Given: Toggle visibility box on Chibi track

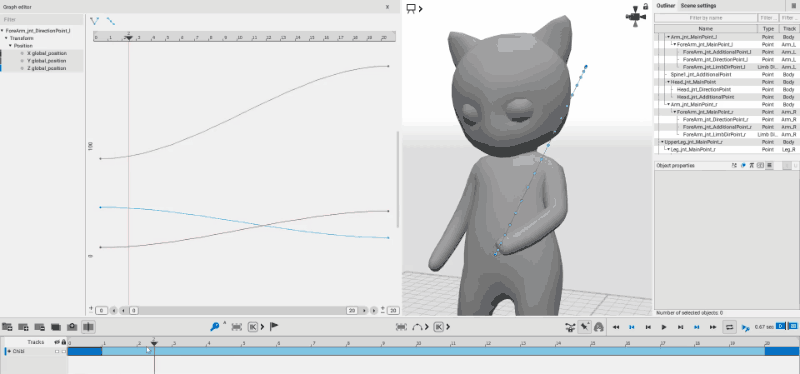Looking at the screenshot, I should [57, 352].
